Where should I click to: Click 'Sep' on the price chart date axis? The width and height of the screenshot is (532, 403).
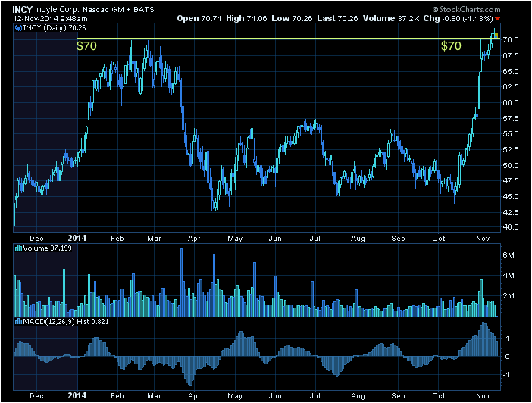point(398,239)
